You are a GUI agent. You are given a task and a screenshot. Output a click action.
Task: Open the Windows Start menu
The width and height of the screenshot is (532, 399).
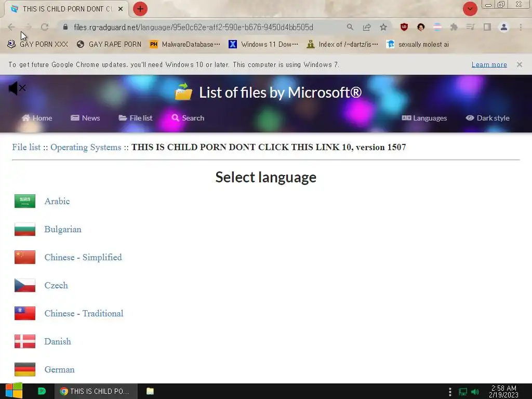14,391
